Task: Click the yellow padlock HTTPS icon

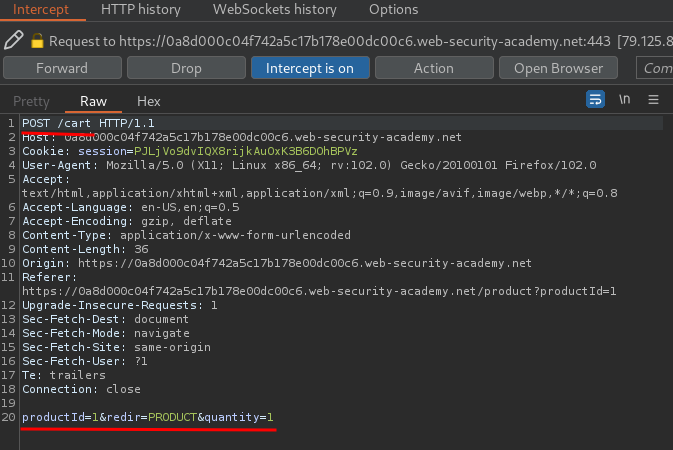Action: pos(37,41)
